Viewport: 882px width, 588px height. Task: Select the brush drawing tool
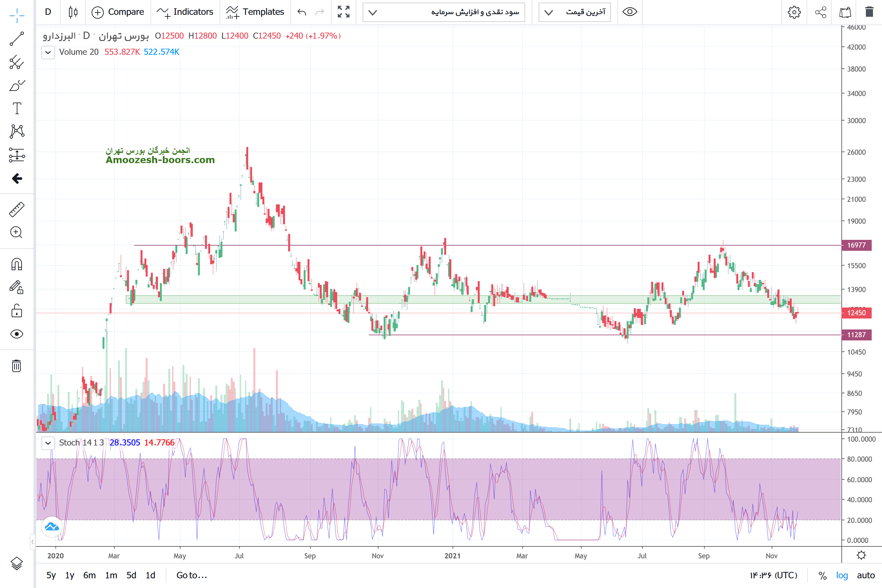17,85
